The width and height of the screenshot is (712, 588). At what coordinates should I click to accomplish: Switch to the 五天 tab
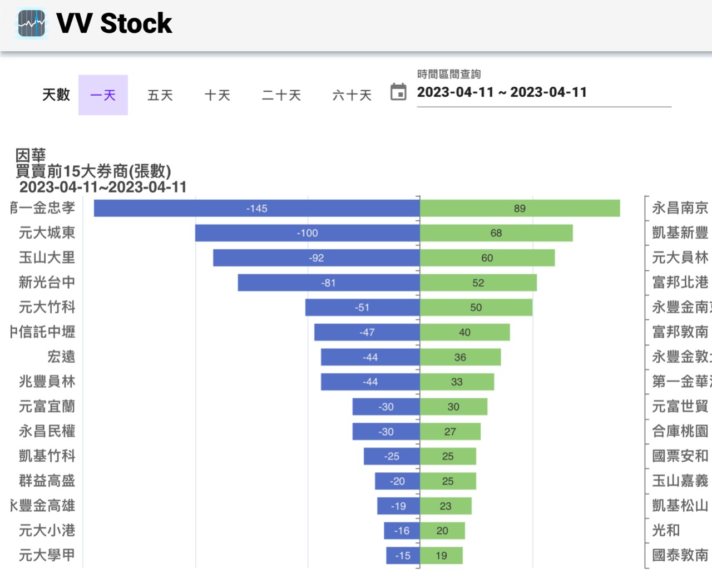tap(160, 95)
